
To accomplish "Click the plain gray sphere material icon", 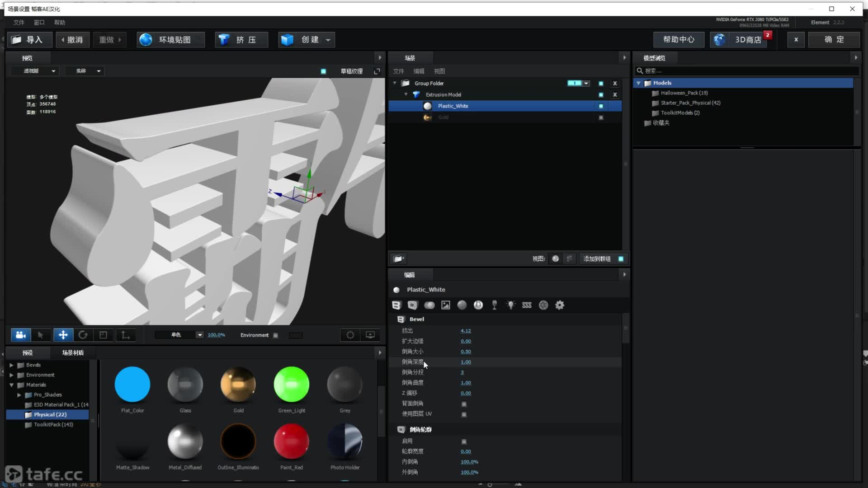I will (x=462, y=305).
